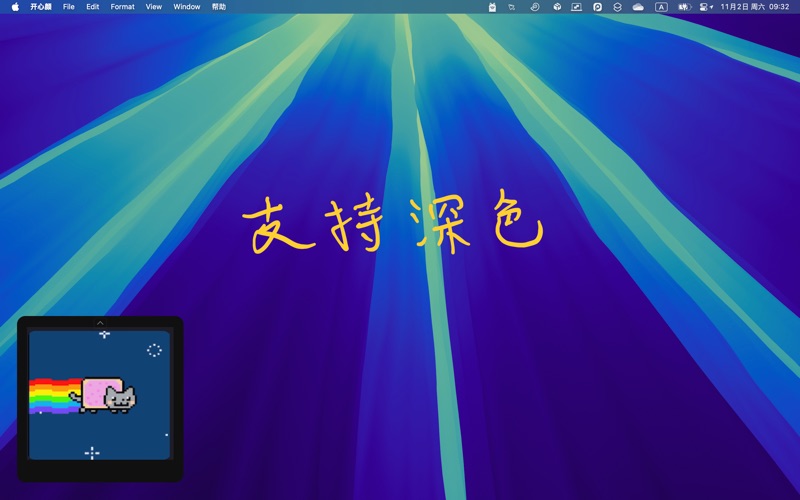Screen dimensions: 800x500
Task: Open the File menu
Action: click(69, 7)
